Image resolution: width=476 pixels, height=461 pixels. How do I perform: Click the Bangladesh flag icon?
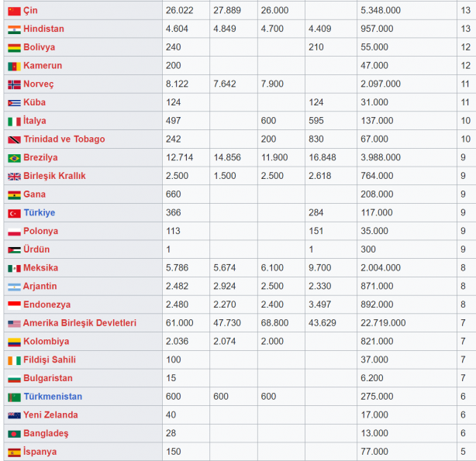14,434
